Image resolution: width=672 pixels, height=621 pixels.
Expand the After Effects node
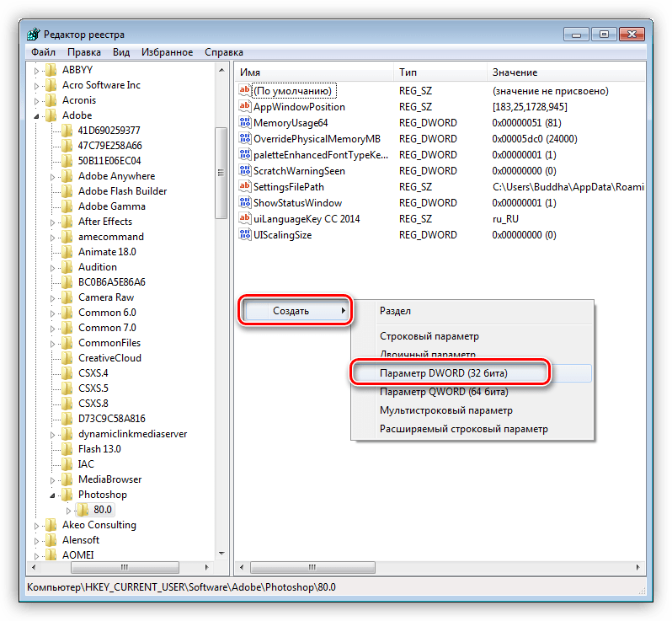52,222
